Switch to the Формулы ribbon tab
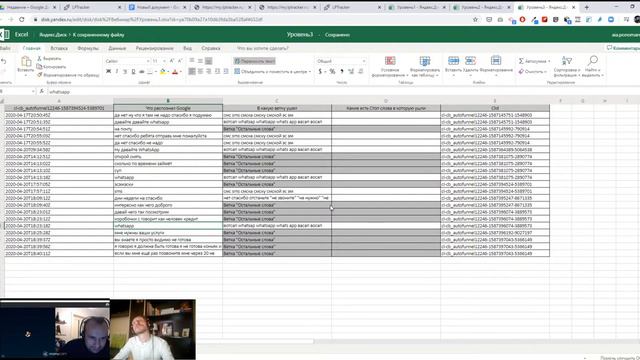This screenshot has width=640, height=360. [88, 48]
